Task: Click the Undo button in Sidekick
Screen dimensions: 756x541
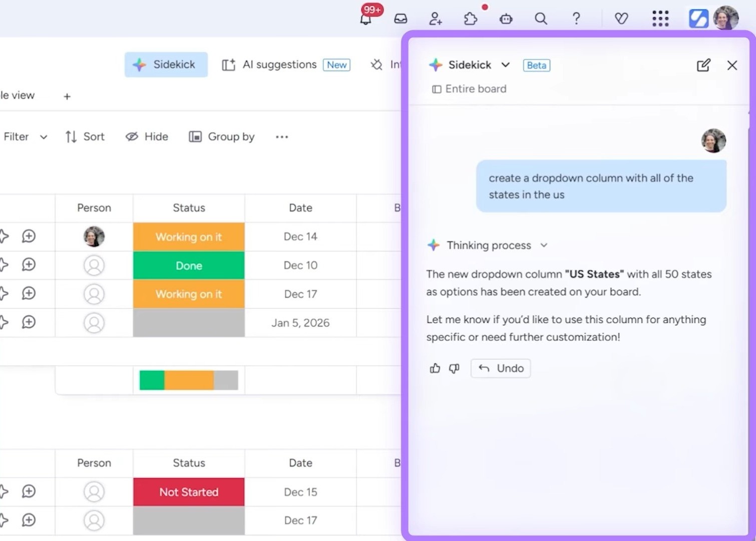Action: pyautogui.click(x=500, y=369)
